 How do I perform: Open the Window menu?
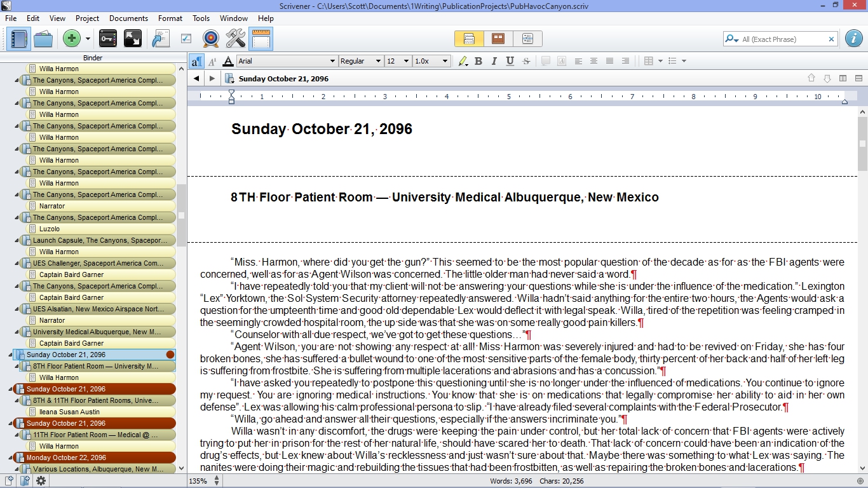234,18
